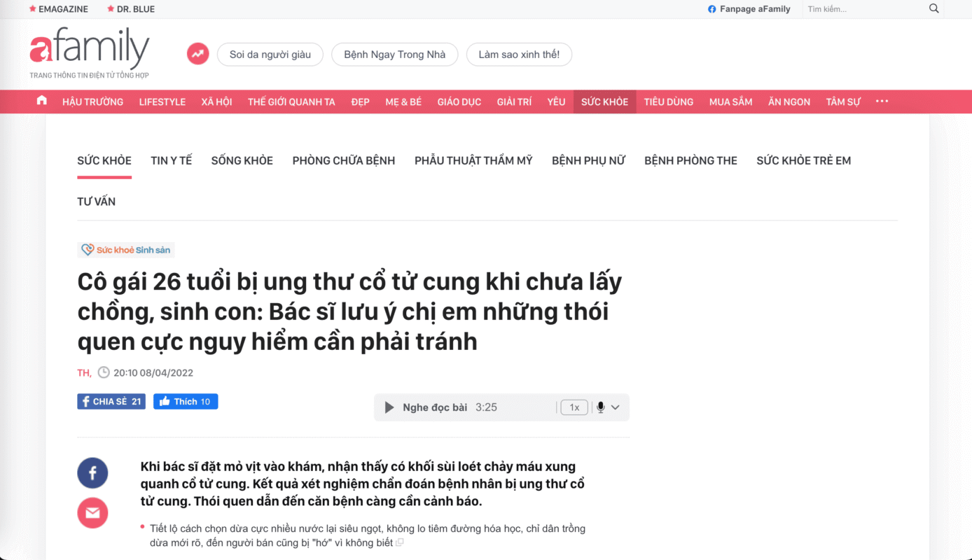Click the Facebook Thích like button
The image size is (972, 560).
186,401
